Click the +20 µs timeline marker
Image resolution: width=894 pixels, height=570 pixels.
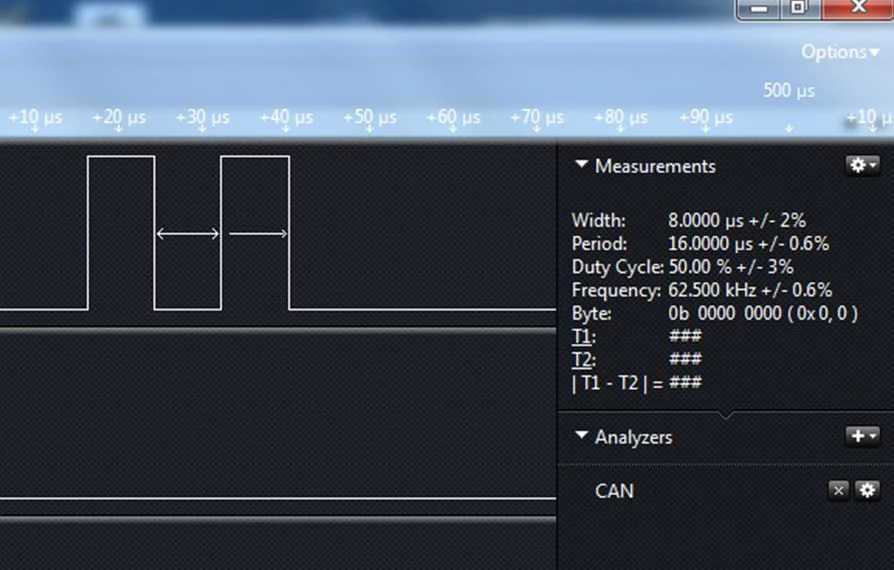point(119,119)
